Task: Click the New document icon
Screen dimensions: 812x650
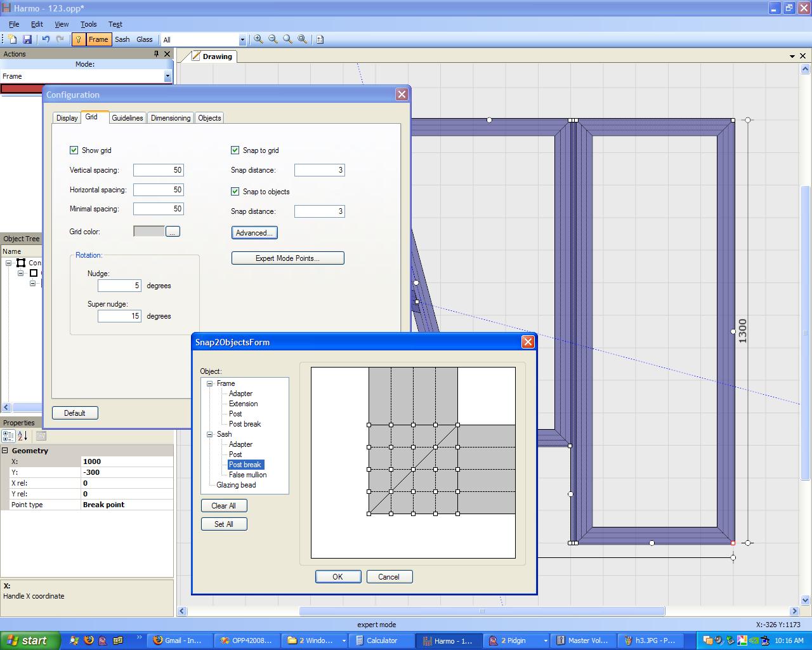Action: pos(12,39)
